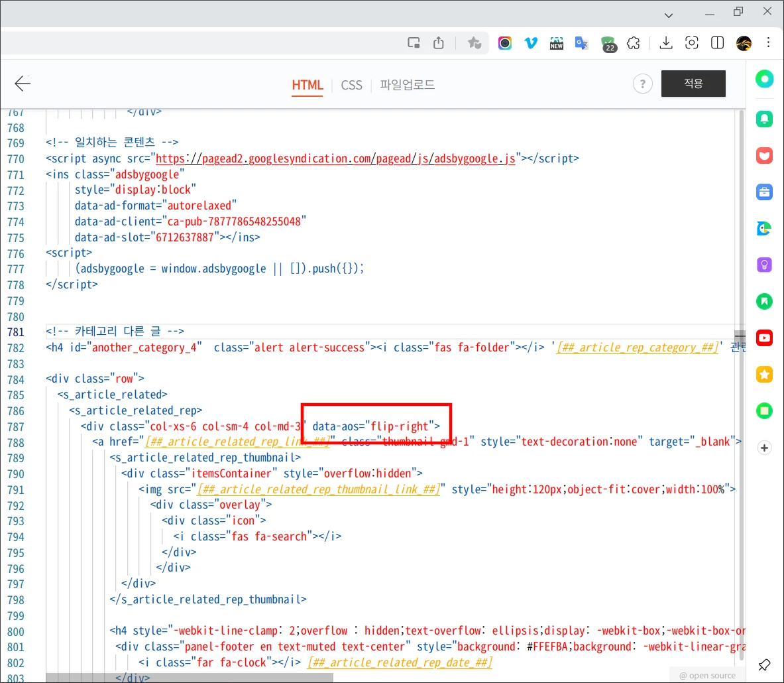
Task: Click the share page icon
Action: (439, 43)
